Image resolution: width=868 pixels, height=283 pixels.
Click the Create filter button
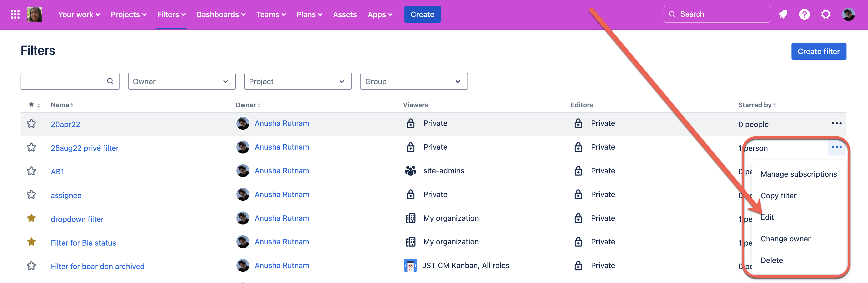coord(818,51)
